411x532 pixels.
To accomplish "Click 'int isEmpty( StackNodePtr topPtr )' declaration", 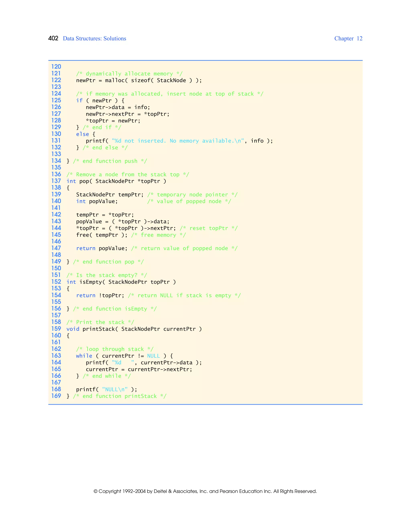I will click(x=121, y=282).
